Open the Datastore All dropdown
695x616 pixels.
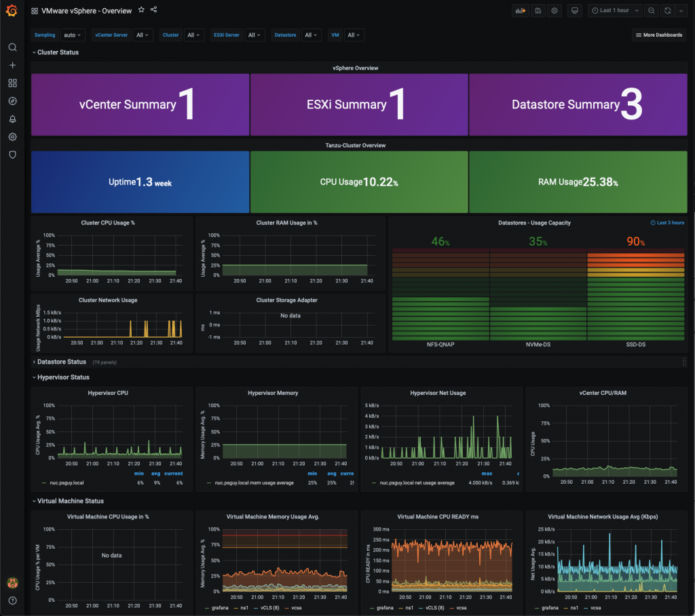(311, 35)
